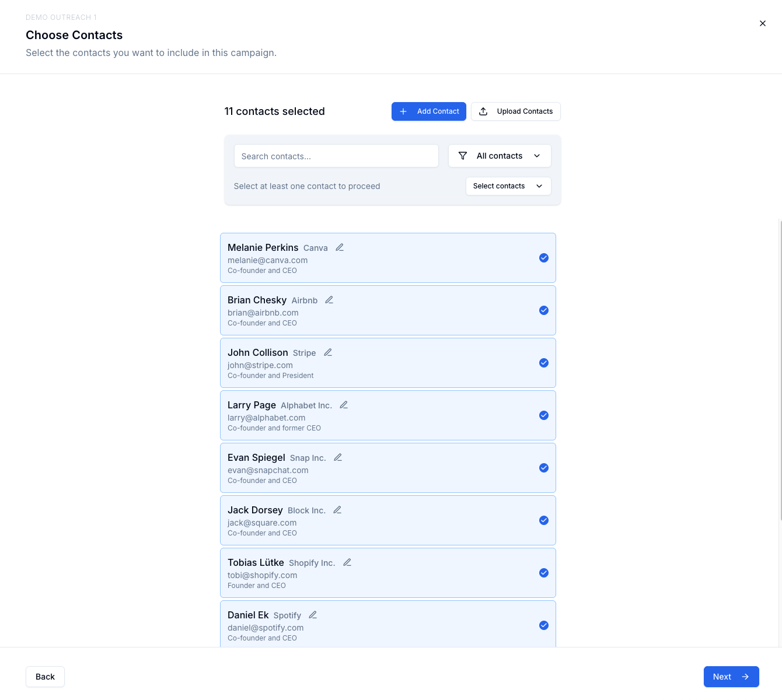Click the Next button to proceed

click(731, 677)
